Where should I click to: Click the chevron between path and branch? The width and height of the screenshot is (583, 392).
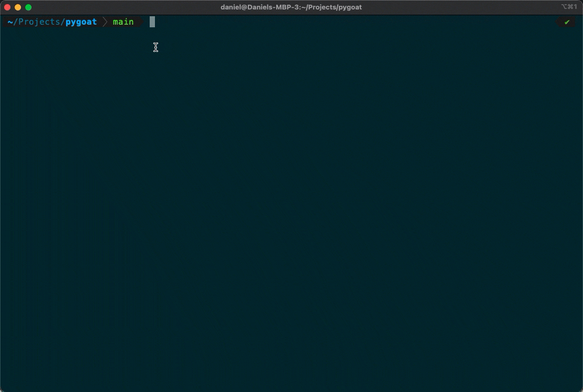(x=104, y=22)
